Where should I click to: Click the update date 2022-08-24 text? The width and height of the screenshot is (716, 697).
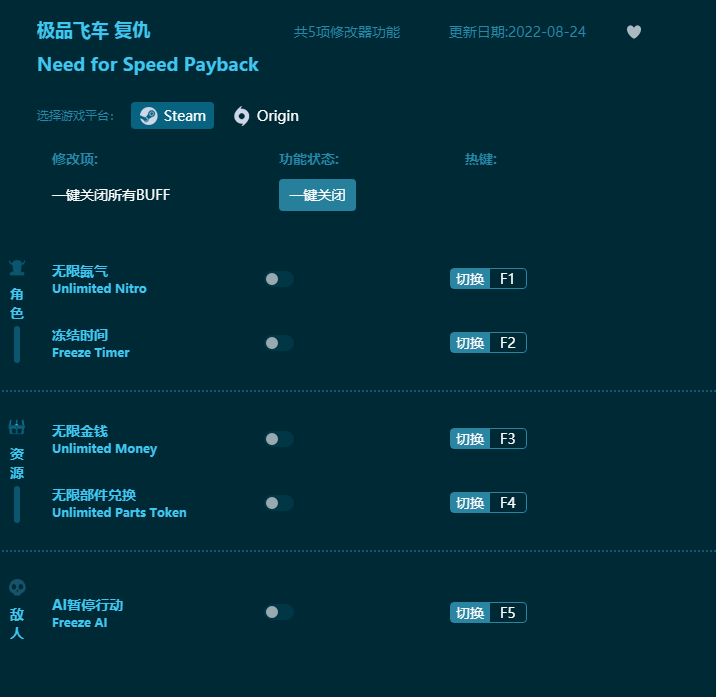[517, 32]
